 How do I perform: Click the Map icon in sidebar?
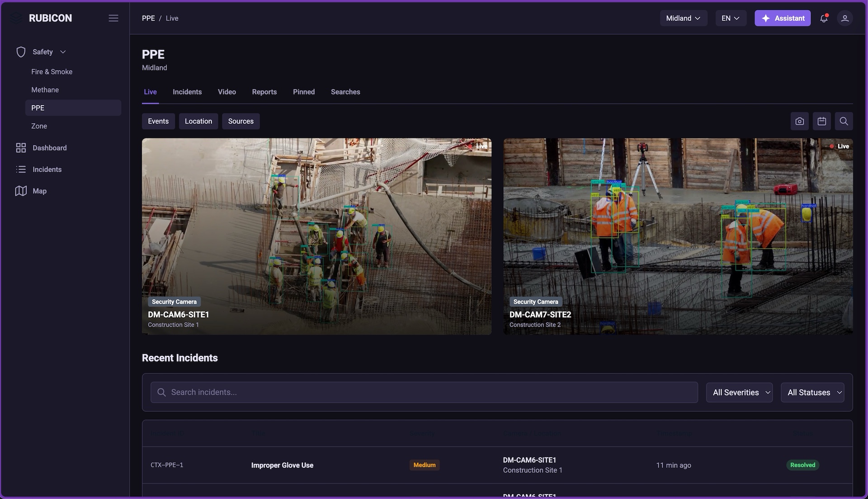point(21,191)
